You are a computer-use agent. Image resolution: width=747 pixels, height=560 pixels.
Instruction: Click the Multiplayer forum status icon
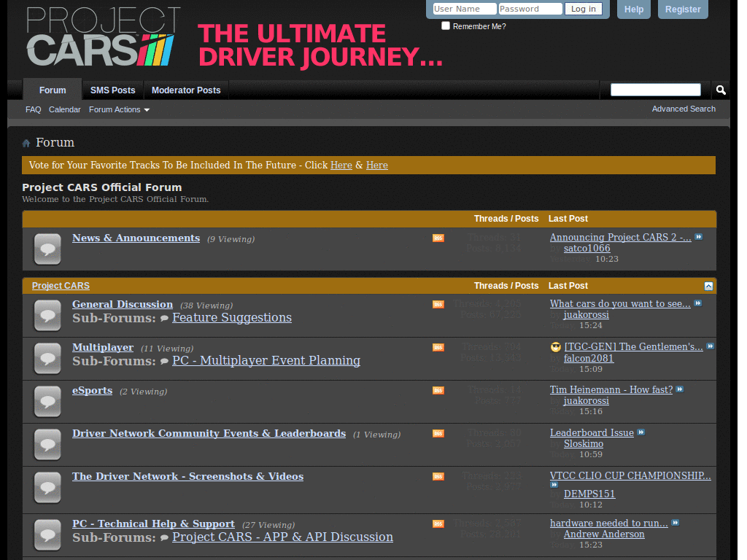click(x=47, y=358)
